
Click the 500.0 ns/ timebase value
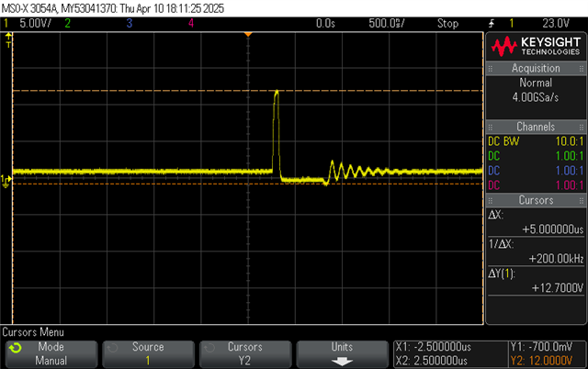click(x=387, y=23)
